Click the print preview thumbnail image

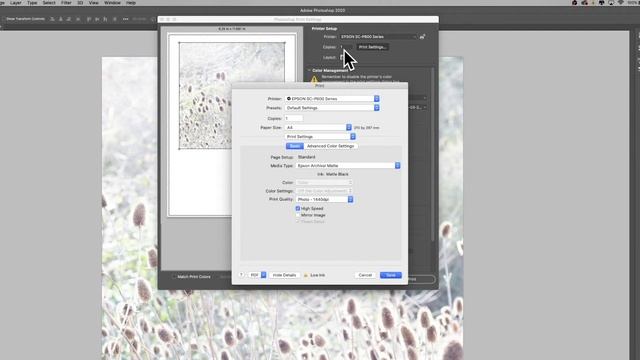pyautogui.click(x=232, y=96)
